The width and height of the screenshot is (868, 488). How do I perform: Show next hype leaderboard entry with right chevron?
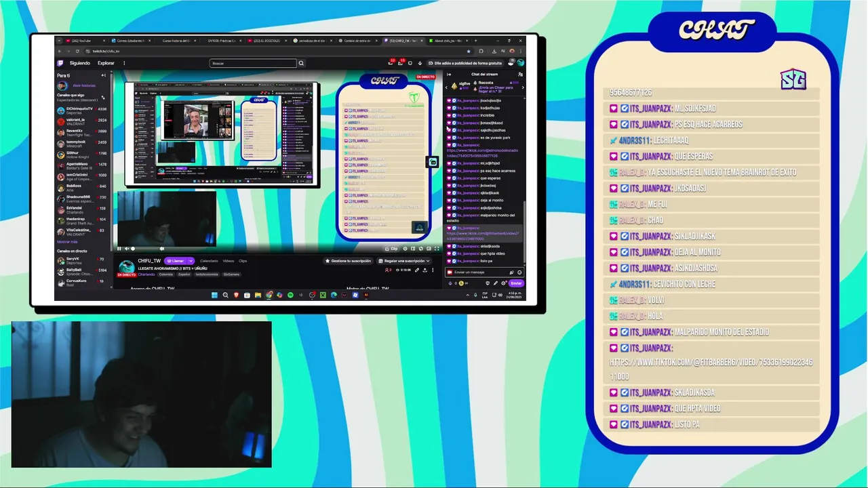(x=523, y=87)
